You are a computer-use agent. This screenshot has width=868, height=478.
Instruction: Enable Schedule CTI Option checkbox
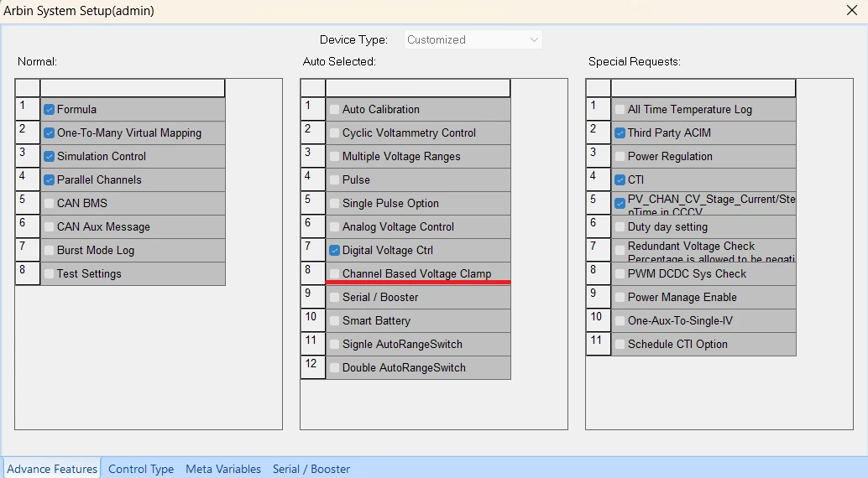pos(620,344)
